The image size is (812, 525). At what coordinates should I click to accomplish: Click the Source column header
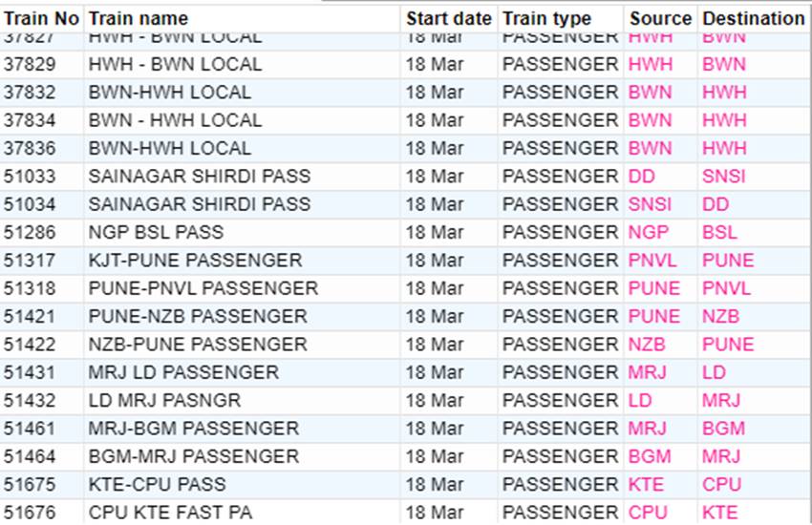[x=660, y=19]
